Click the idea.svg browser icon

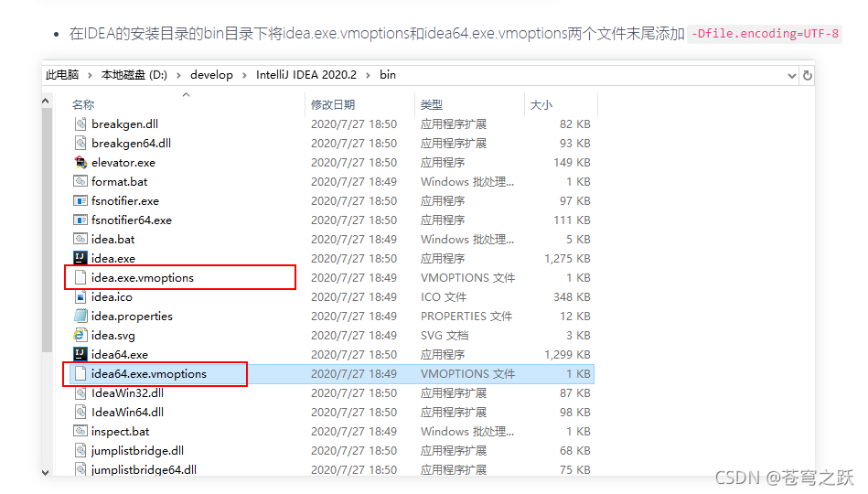(x=80, y=335)
